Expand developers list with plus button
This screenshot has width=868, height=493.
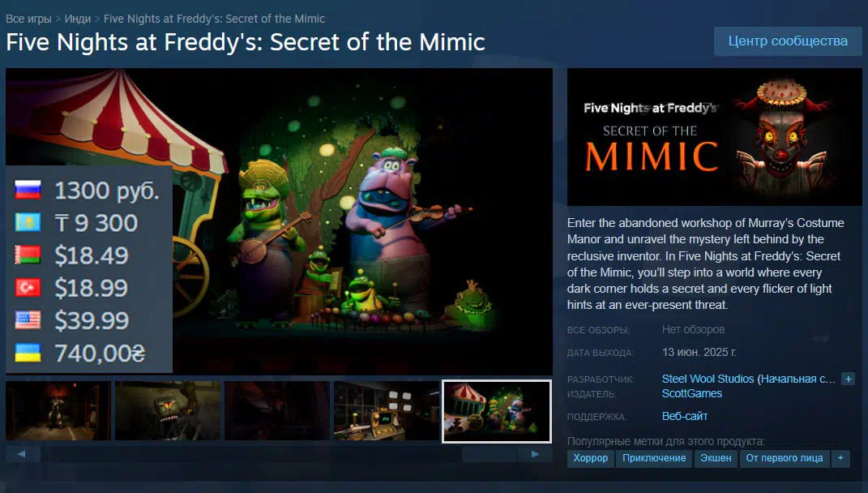[x=848, y=379]
